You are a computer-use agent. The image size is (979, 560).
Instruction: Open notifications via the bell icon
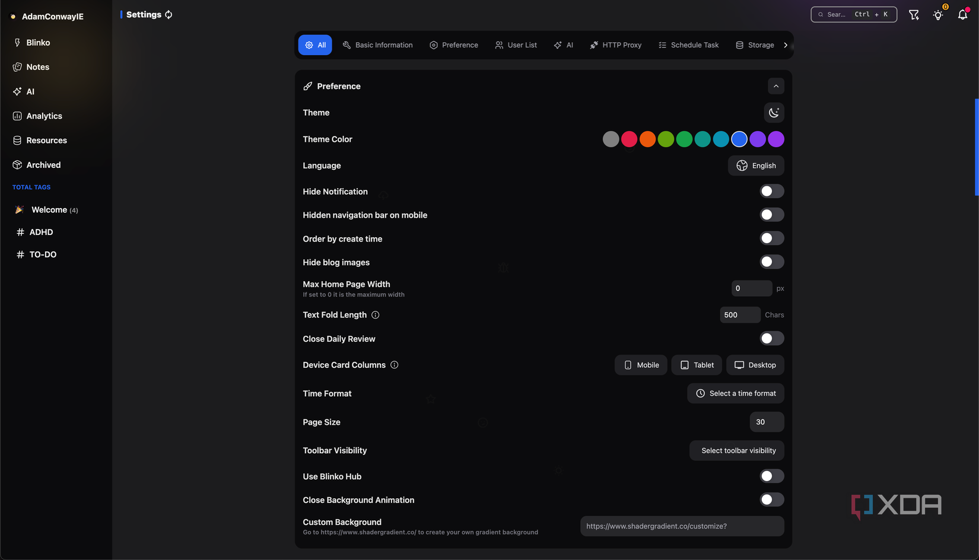(962, 14)
